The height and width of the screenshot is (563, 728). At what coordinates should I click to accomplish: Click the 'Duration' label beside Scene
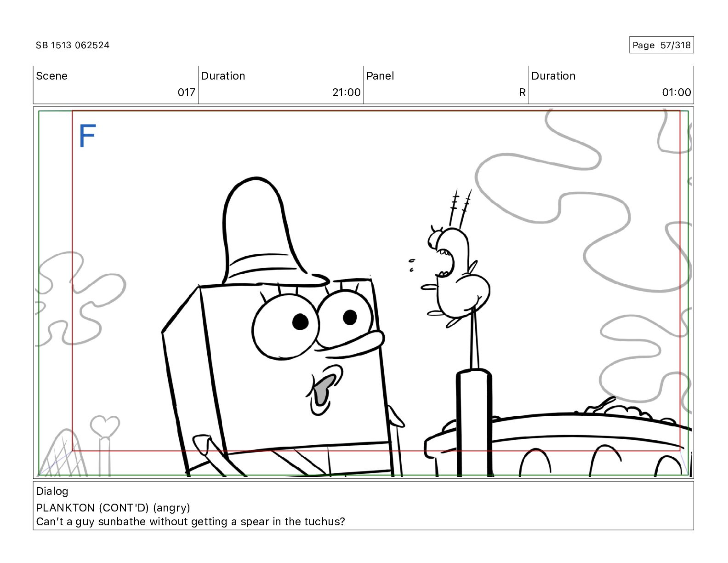[x=223, y=76]
